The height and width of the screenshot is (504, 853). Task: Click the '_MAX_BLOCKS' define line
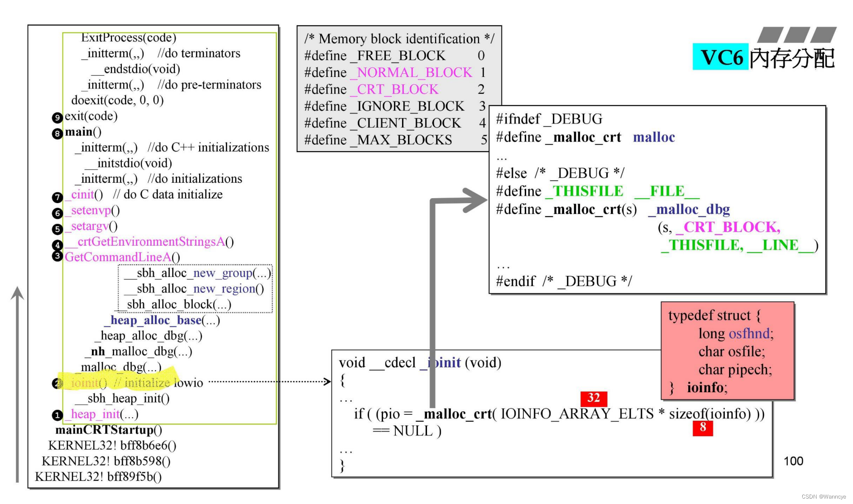pos(396,140)
